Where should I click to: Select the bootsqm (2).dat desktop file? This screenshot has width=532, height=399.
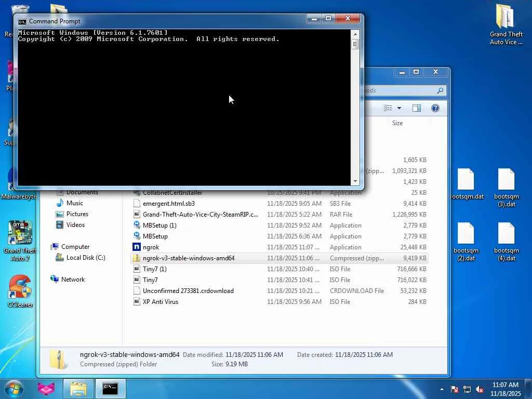click(x=465, y=242)
